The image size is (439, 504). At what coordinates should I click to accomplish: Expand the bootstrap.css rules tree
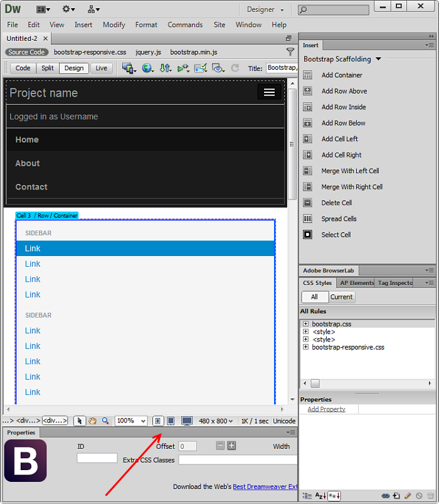pos(305,324)
